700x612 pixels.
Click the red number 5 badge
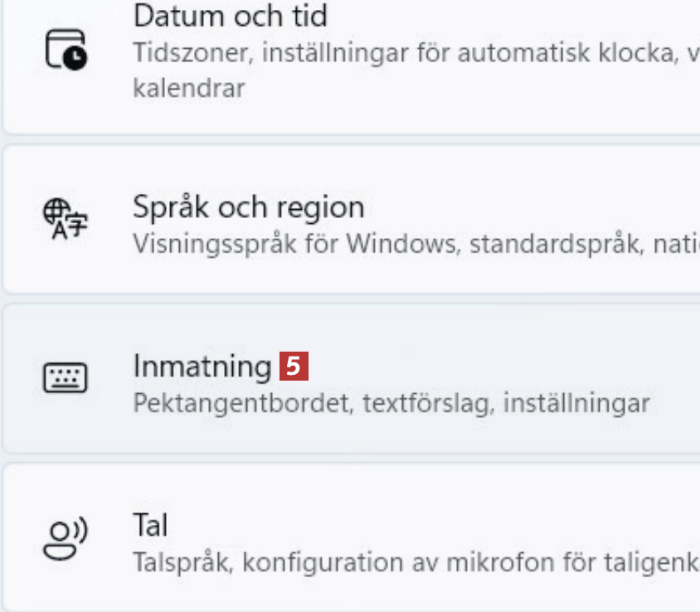(294, 366)
